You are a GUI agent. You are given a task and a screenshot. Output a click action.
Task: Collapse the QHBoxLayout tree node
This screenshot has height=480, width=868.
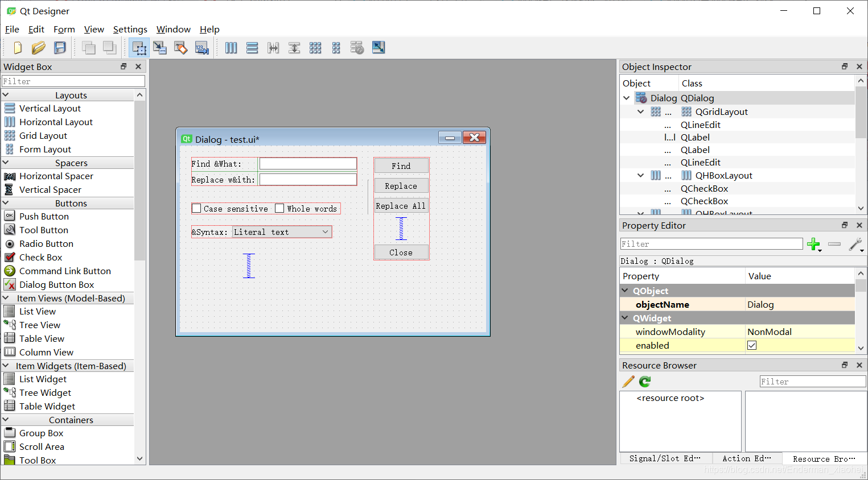click(641, 175)
